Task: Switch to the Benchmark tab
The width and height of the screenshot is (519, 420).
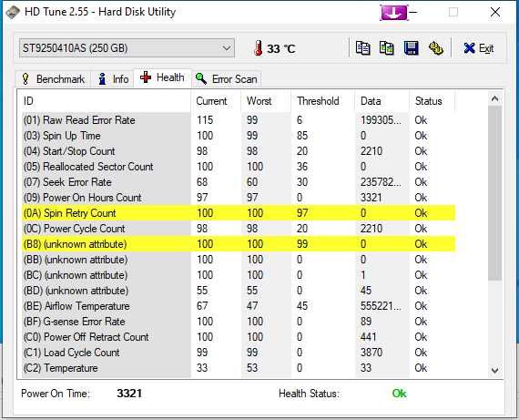Action: point(53,79)
